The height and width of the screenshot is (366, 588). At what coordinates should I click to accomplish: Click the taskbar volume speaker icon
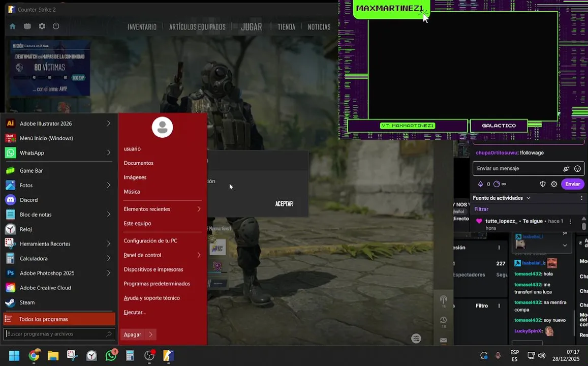coord(542,355)
